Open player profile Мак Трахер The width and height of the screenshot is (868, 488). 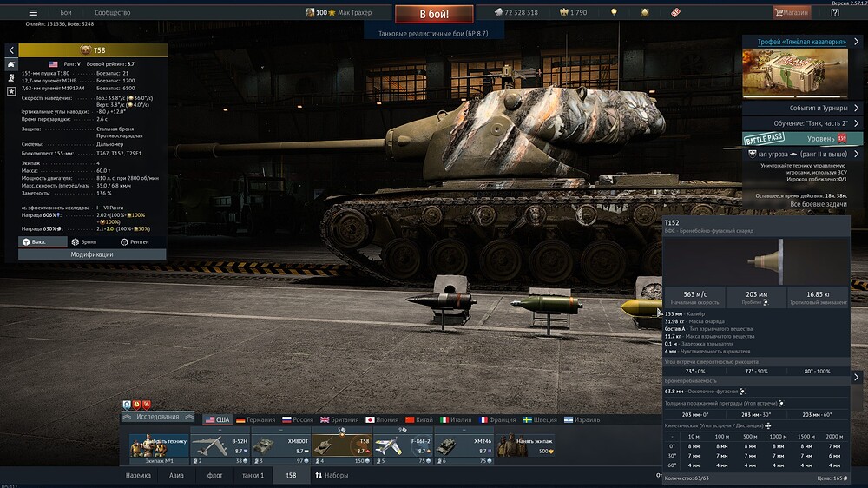tap(339, 12)
